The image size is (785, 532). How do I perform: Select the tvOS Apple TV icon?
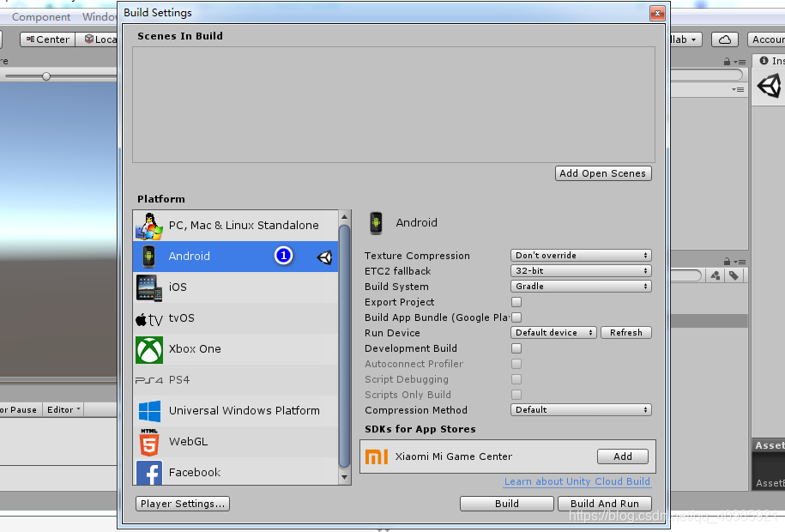pos(149,319)
